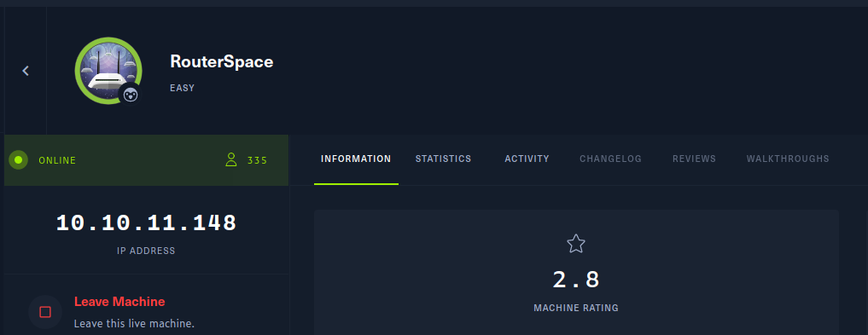Open the Changelog tab
This screenshot has height=335, width=868.
(610, 159)
